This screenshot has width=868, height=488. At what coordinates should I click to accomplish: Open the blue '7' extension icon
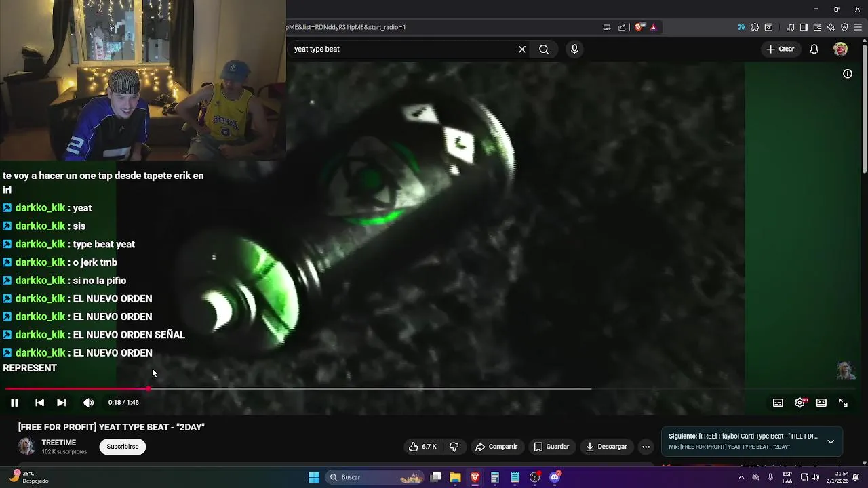click(741, 27)
